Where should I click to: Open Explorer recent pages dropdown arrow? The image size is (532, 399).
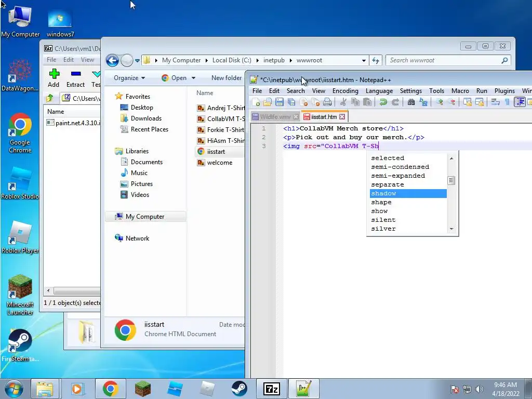click(x=137, y=61)
